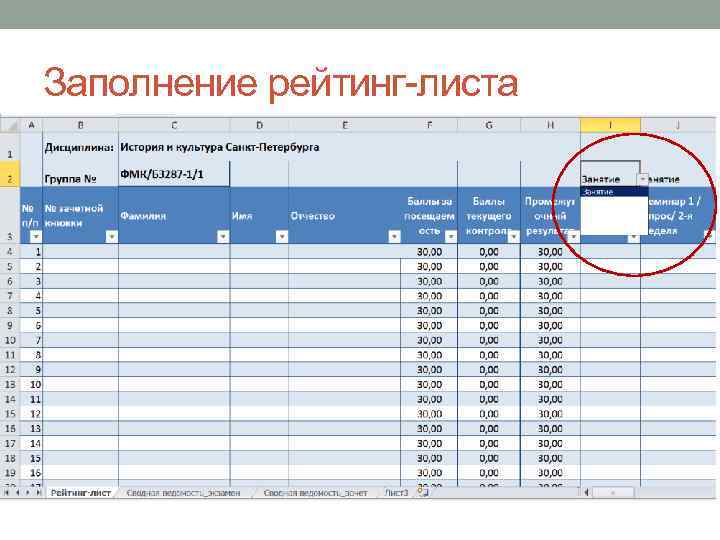Open the № п/п column filter
This screenshot has width=720, height=540.
pos(35,236)
